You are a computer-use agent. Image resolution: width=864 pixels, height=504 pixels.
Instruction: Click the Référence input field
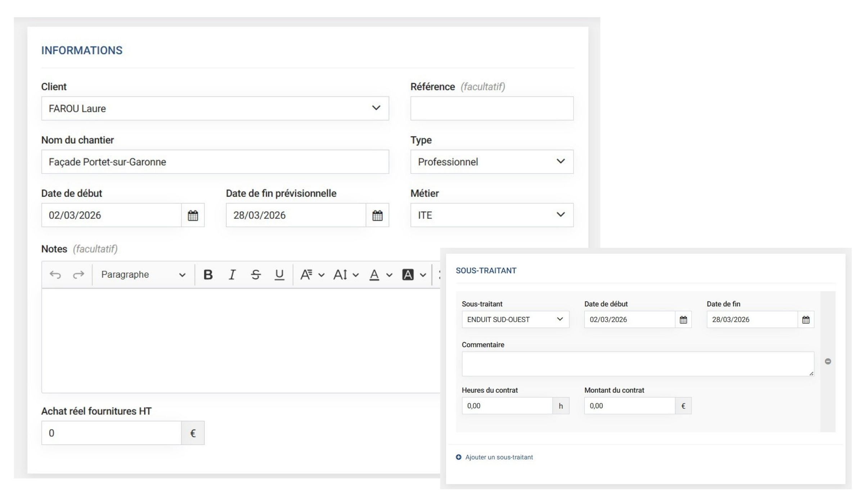[x=492, y=108]
